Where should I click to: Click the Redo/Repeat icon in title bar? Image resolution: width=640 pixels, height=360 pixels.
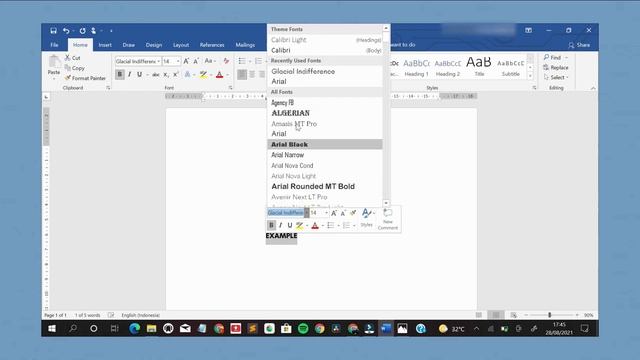82,31
